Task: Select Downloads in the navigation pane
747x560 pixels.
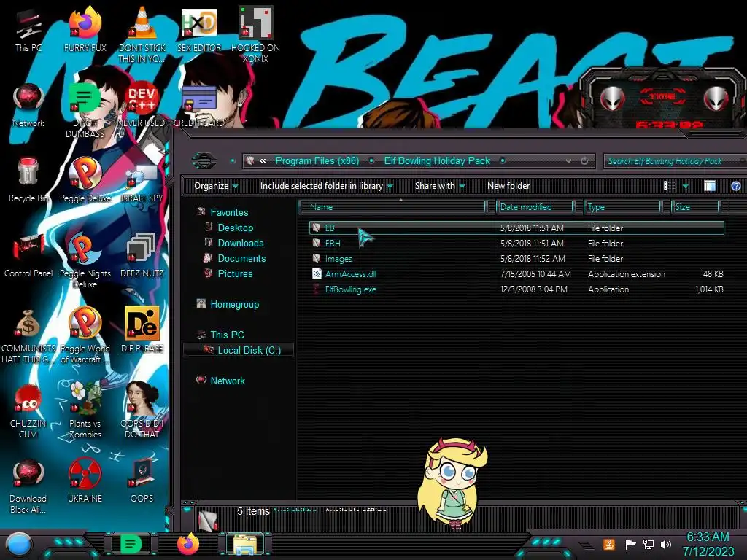Action: [241, 243]
